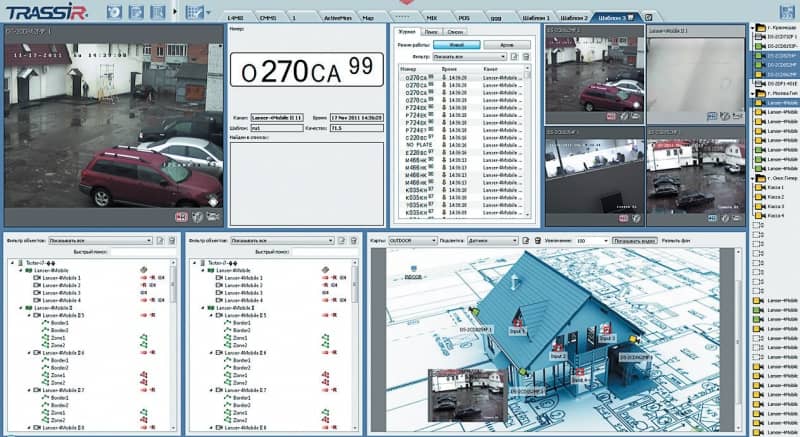Click the plate journal vertical scrollbar
Image resolution: width=800 pixels, height=437 pixels.
coord(528,140)
